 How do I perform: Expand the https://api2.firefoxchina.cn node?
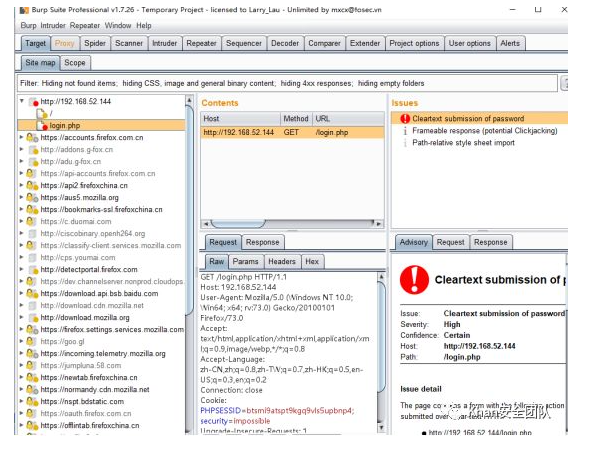coord(22,185)
